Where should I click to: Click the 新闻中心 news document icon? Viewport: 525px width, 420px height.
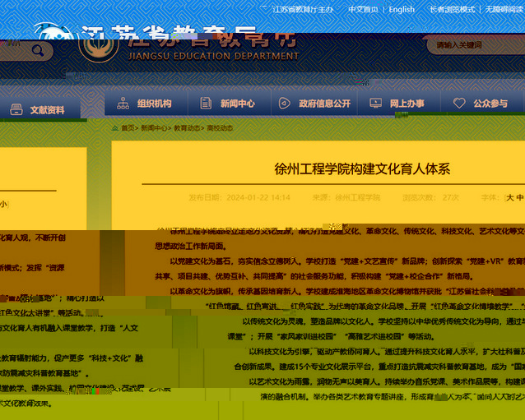(x=206, y=104)
